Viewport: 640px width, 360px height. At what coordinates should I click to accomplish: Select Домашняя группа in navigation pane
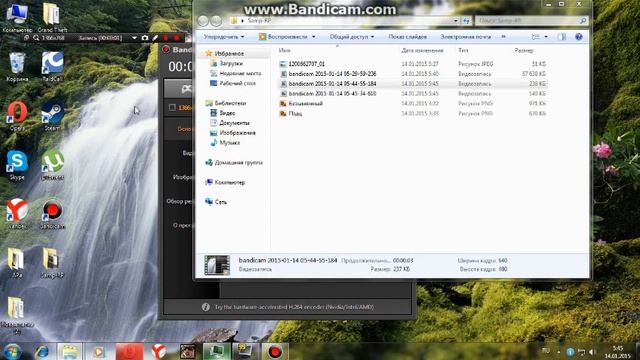coord(238,162)
